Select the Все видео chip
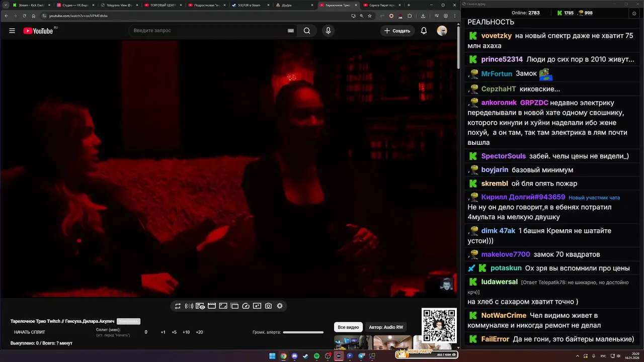The height and width of the screenshot is (362, 644). click(348, 327)
